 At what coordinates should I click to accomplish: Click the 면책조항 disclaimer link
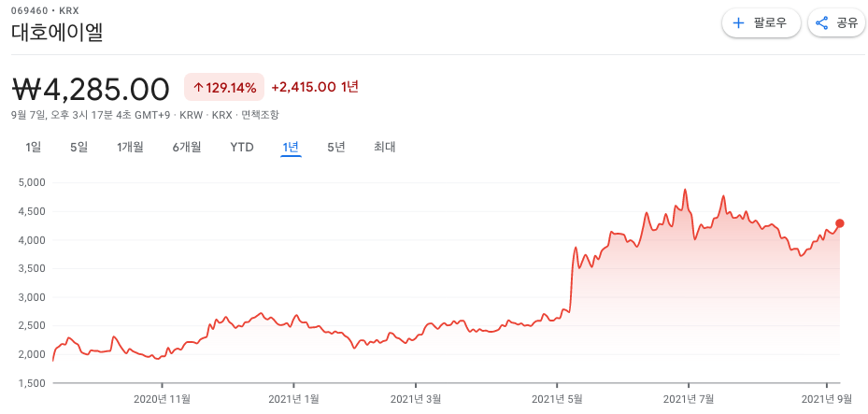point(260,115)
